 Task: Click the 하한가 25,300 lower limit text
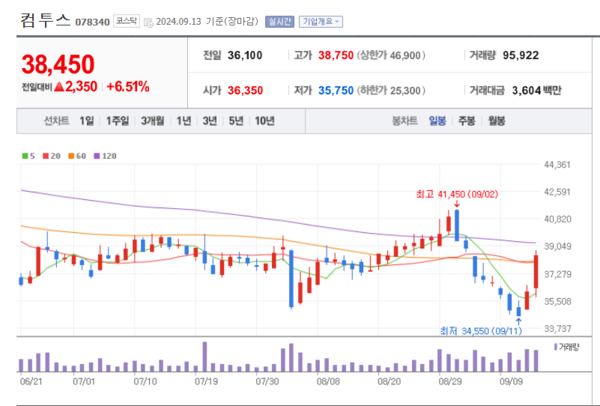click(x=391, y=91)
